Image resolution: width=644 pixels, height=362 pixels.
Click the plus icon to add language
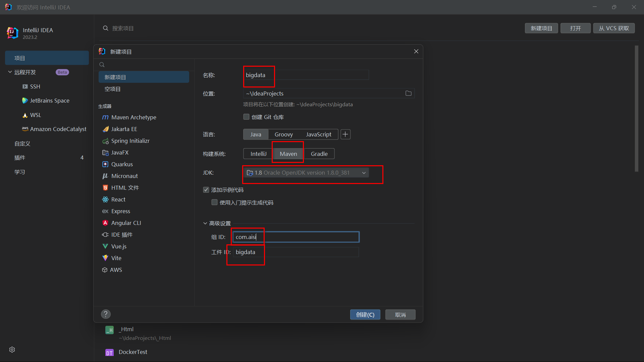[345, 134]
